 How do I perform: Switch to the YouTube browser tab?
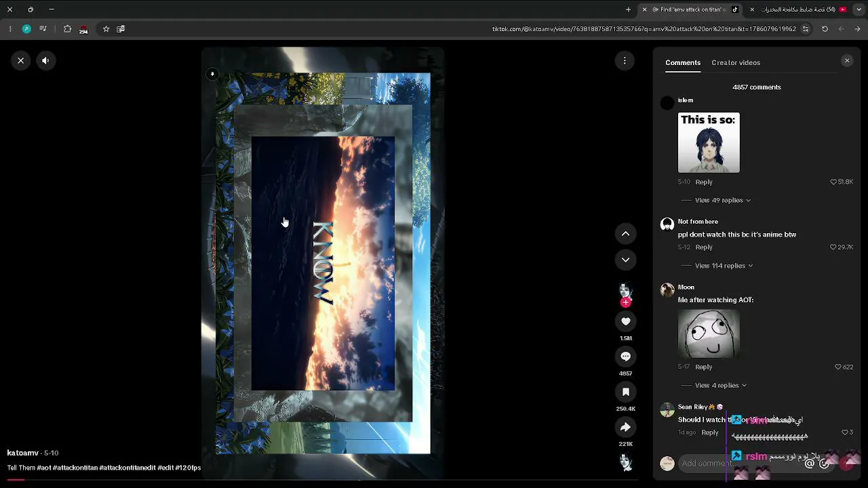[x=798, y=9]
